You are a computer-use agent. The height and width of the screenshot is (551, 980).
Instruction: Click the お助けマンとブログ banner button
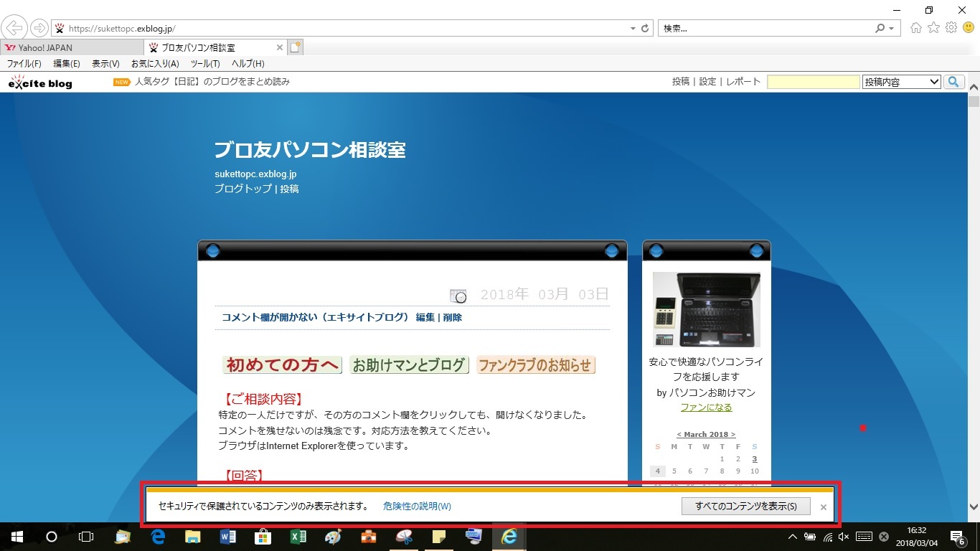coord(409,365)
